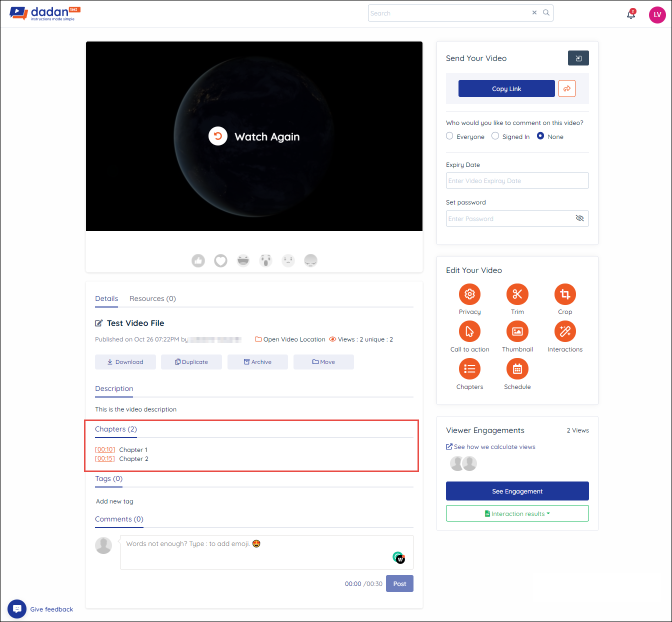Open Privacy settings icon
This screenshot has width=672, height=622.
click(x=470, y=294)
